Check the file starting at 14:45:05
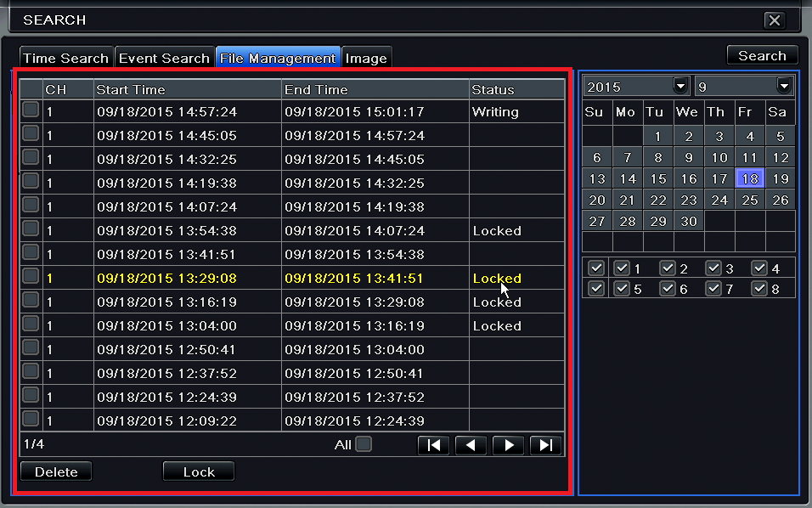Image resolution: width=812 pixels, height=508 pixels. (31, 133)
